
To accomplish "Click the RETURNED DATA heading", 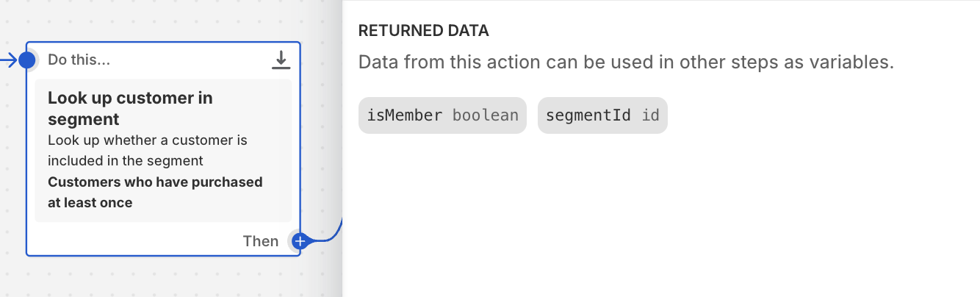I will [423, 31].
